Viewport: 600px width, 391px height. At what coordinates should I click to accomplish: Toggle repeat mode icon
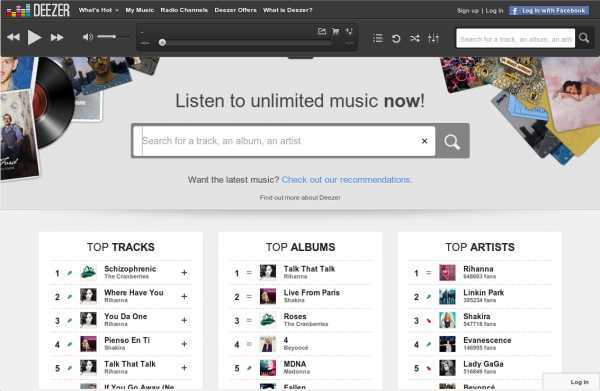point(396,38)
